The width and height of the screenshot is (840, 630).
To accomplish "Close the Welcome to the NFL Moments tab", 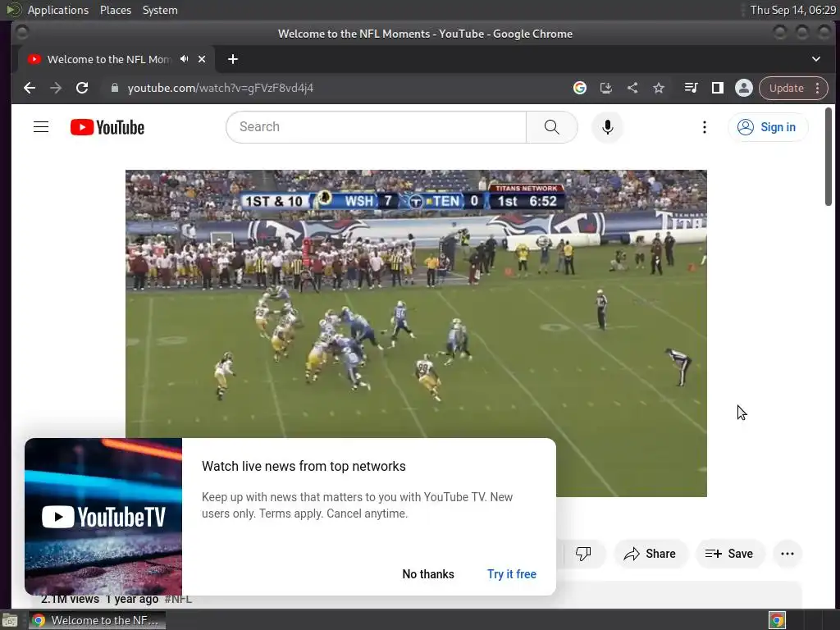I will click(202, 59).
